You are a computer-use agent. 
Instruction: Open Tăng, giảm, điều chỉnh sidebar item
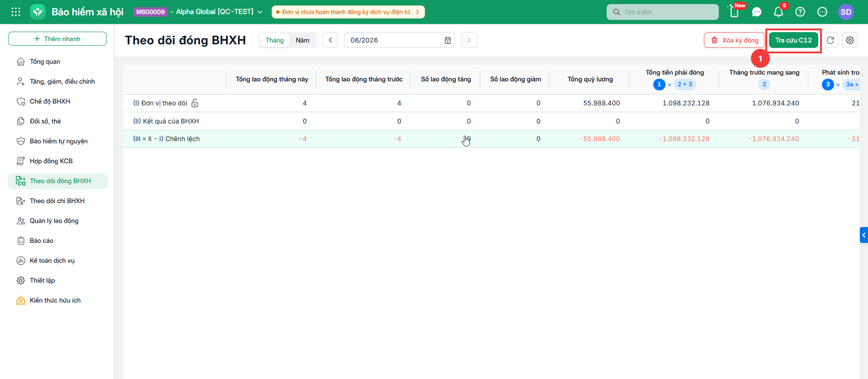pos(58,81)
